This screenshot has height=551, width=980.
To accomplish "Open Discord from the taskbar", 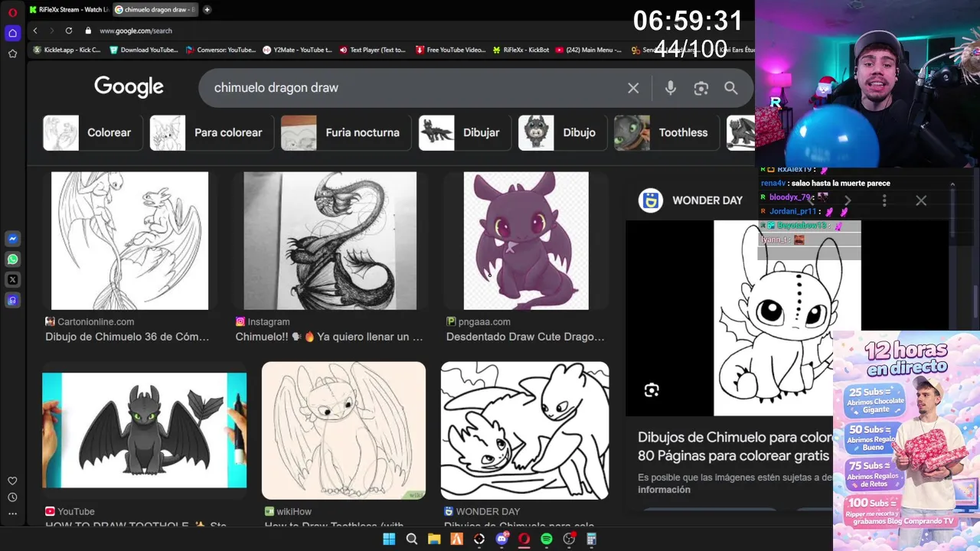I will 502,539.
